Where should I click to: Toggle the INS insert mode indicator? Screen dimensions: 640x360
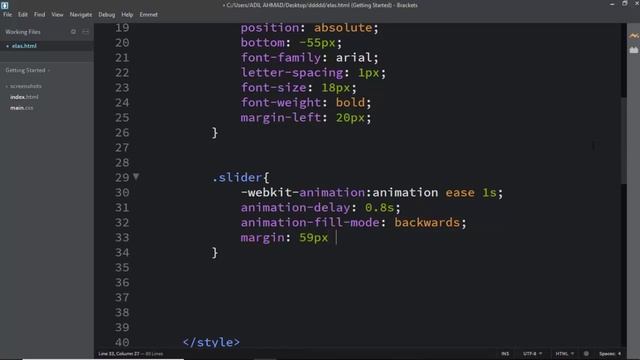click(505, 353)
